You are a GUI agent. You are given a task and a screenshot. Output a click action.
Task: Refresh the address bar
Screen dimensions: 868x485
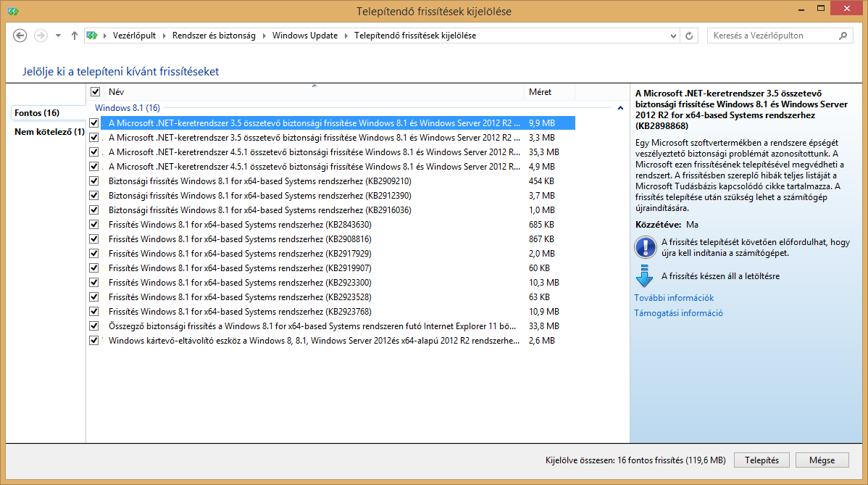pyautogui.click(x=689, y=36)
